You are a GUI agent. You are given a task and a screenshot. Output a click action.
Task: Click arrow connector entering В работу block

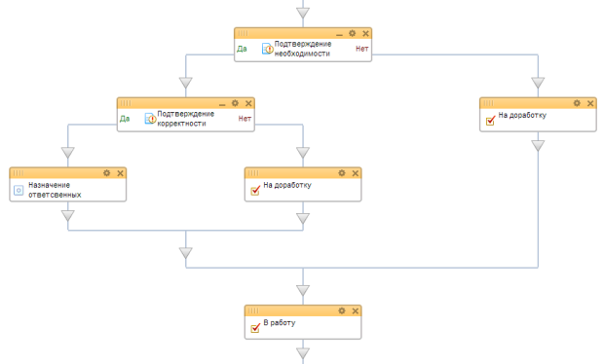tap(303, 290)
